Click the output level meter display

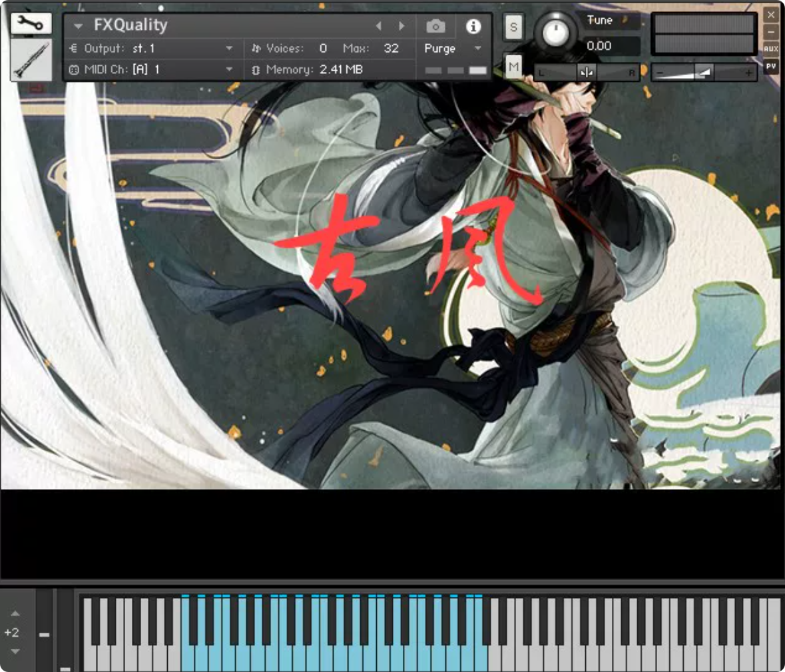tap(704, 33)
